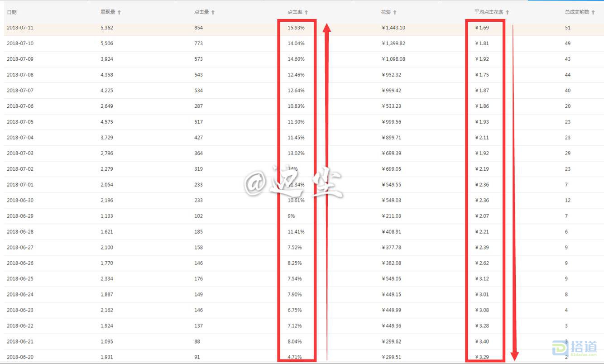Click impressions value 1,133
This screenshot has height=364, width=604.
tap(107, 216)
